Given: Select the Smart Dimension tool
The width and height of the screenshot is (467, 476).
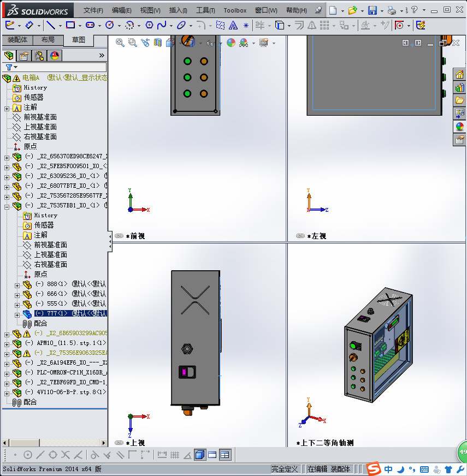Looking at the screenshot, I should click(x=29, y=25).
